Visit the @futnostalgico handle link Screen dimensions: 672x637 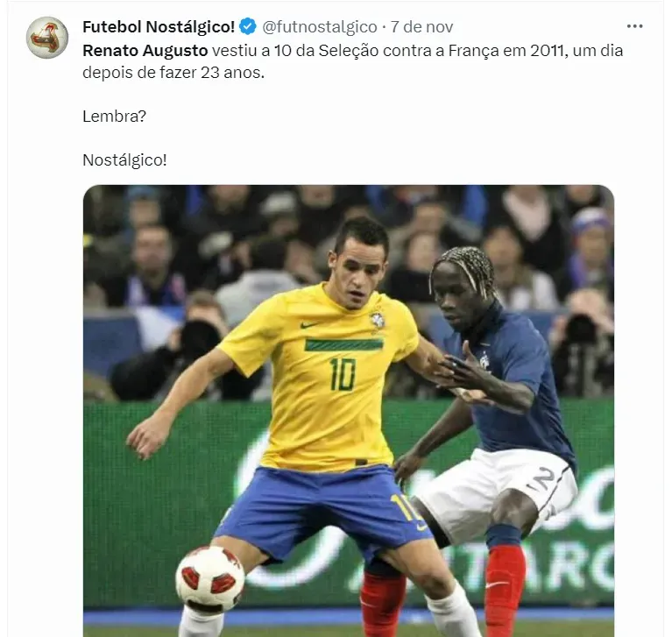(319, 26)
